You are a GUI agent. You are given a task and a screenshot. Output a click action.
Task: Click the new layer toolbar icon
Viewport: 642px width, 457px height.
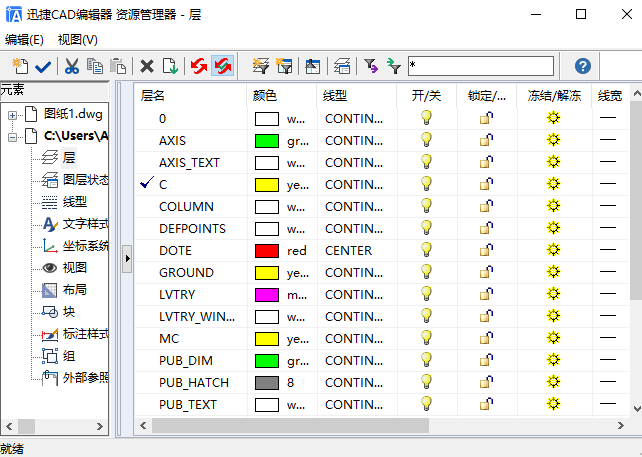(20, 66)
